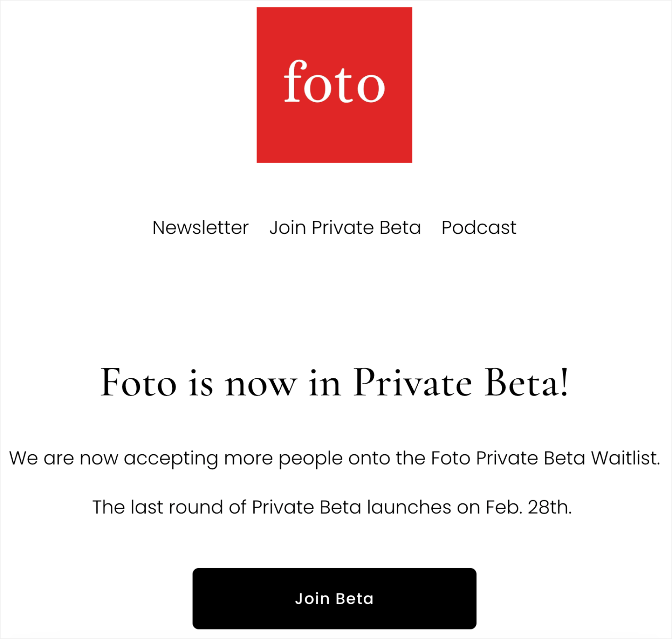This screenshot has width=672, height=639.
Task: Click the "Foto is now in Private Beta!" heading
Action: point(334,383)
